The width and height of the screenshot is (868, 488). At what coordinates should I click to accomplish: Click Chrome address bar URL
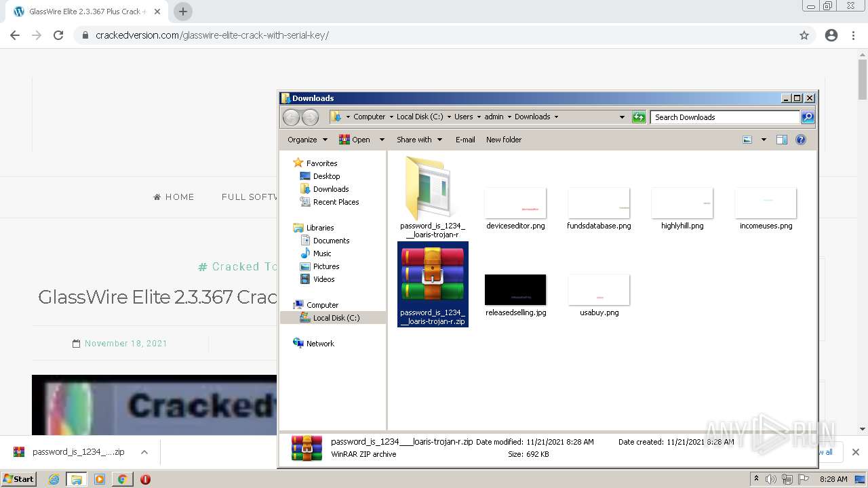click(212, 35)
